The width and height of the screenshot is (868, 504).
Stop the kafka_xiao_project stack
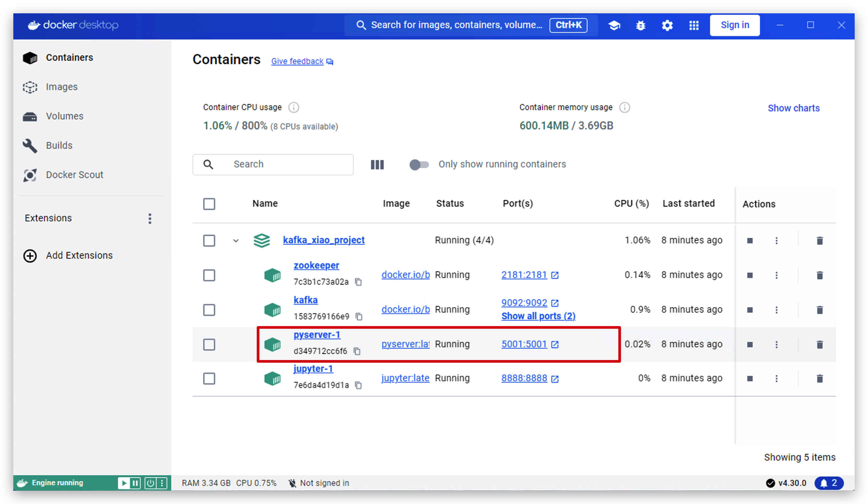[749, 241]
